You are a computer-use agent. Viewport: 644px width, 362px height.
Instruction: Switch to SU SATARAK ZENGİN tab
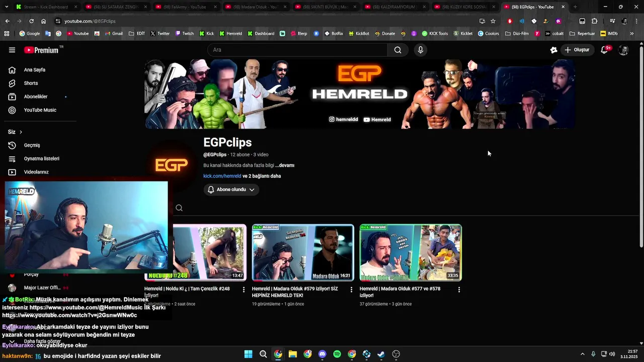(116, 7)
